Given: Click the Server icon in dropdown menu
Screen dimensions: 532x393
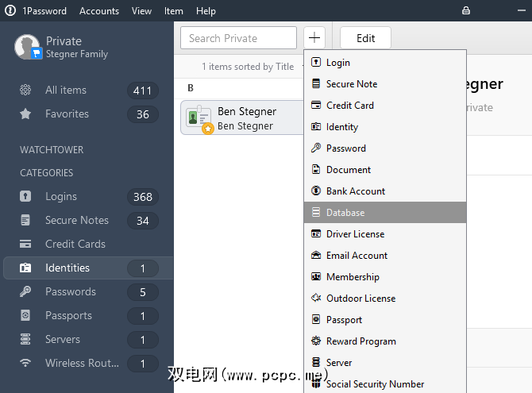Looking at the screenshot, I should click(x=316, y=362).
